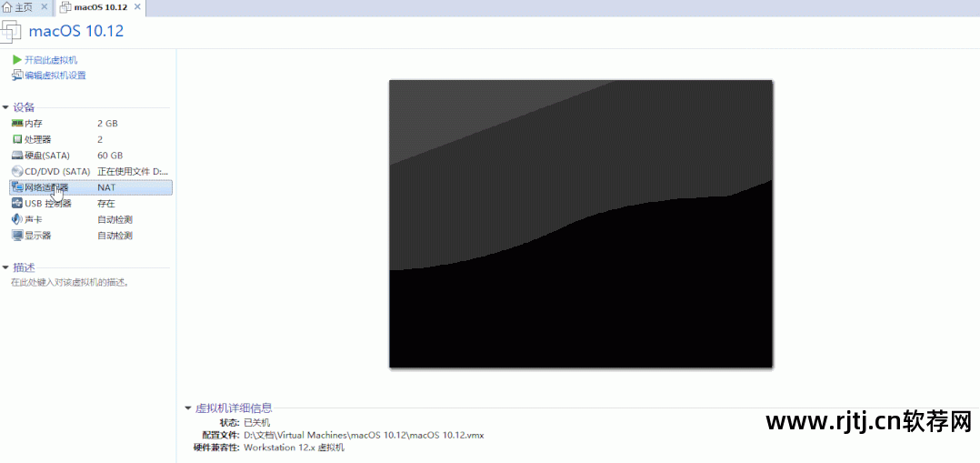
Task: Select the 网络适配器 network adapter icon
Action: click(17, 187)
